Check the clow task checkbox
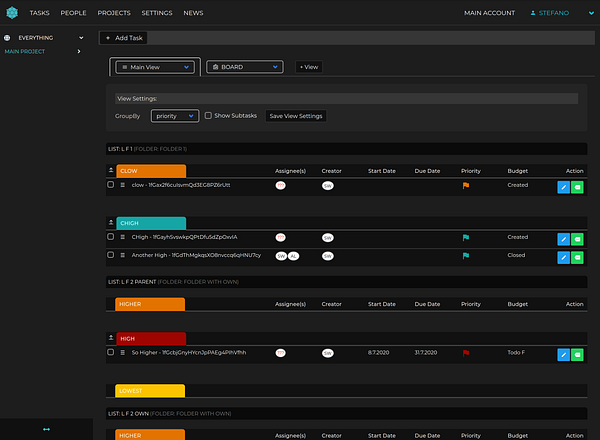 point(111,184)
